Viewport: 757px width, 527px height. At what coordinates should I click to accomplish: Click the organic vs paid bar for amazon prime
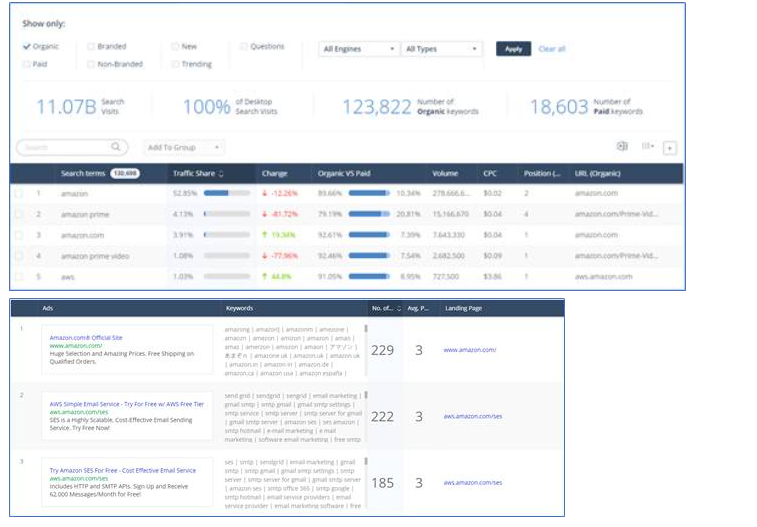click(369, 214)
